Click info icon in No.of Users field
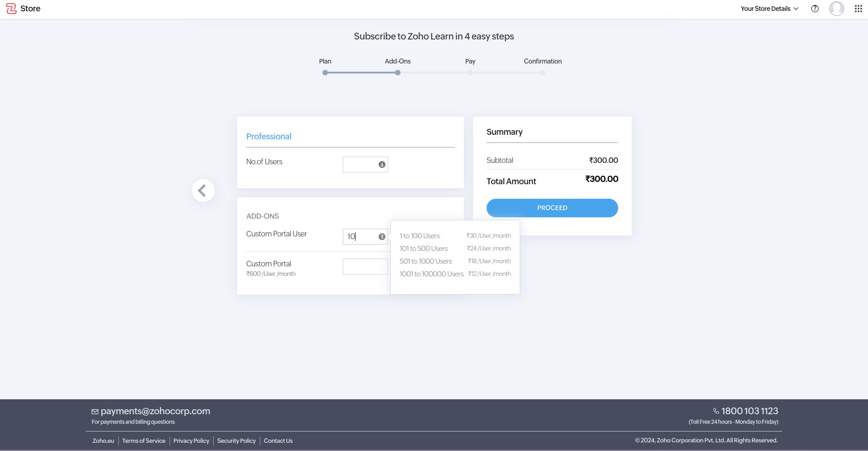 (x=382, y=164)
